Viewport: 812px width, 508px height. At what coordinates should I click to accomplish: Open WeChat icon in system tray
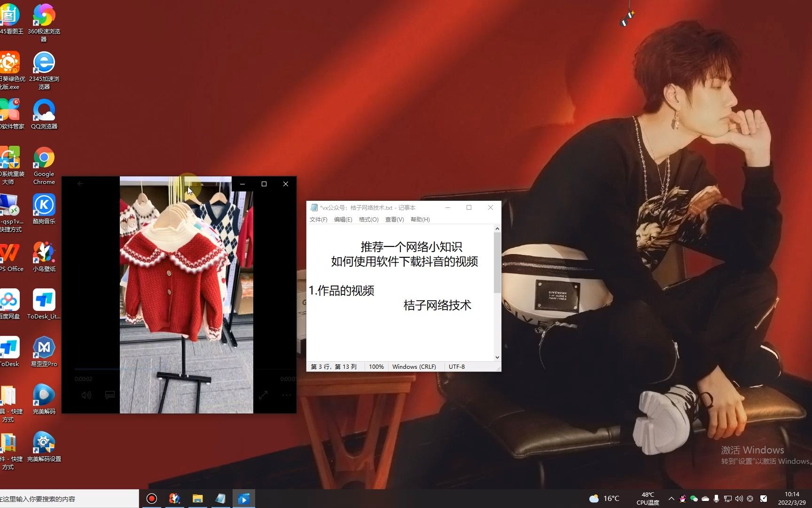[x=694, y=499]
